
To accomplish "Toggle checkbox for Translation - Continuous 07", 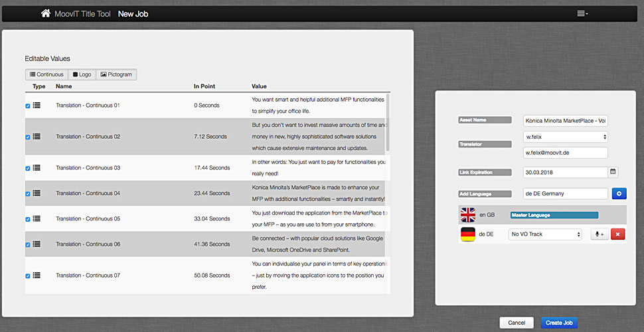I will click(28, 276).
